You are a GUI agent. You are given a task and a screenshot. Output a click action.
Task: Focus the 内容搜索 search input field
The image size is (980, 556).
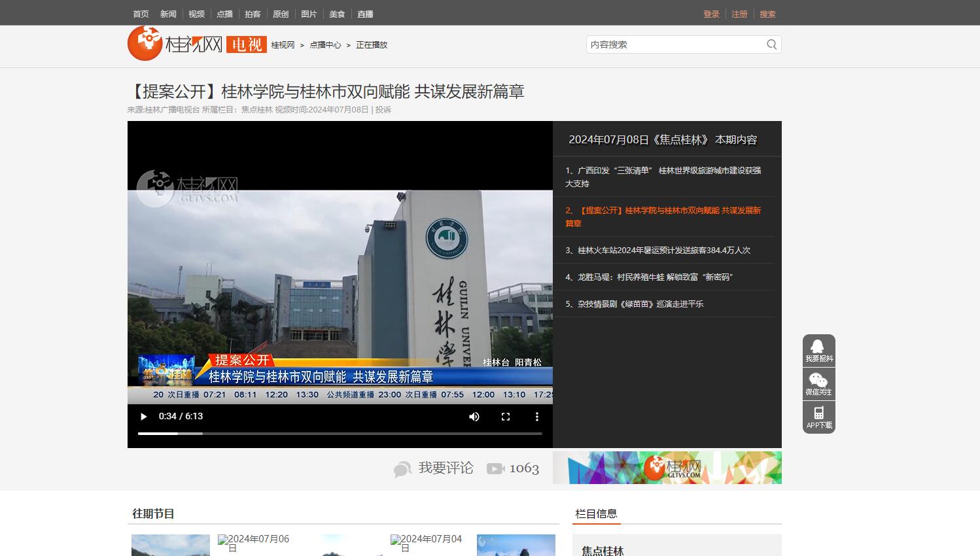click(674, 44)
